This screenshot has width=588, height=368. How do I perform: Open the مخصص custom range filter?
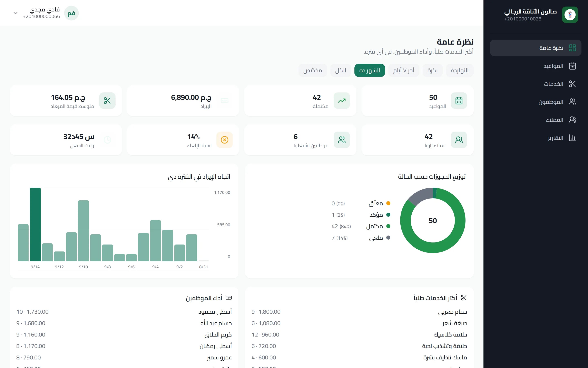[313, 70]
